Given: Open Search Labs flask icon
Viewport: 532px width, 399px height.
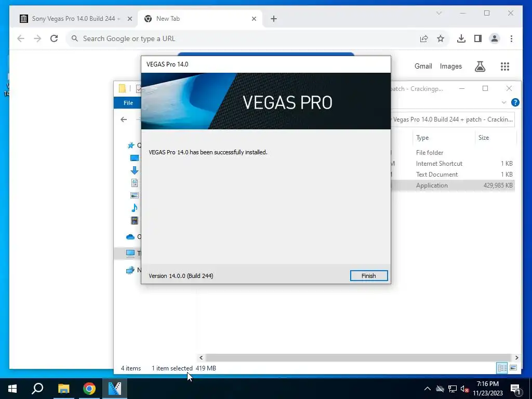Looking at the screenshot, I should pyautogui.click(x=480, y=66).
